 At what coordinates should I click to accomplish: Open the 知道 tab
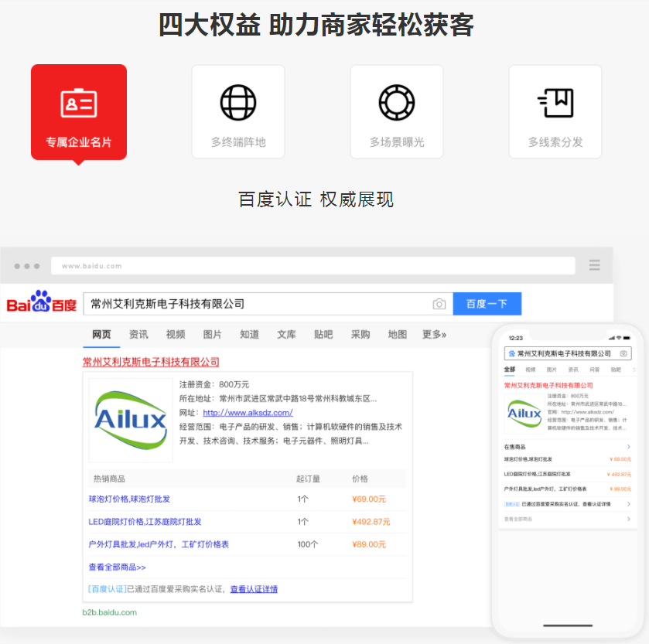[250, 334]
